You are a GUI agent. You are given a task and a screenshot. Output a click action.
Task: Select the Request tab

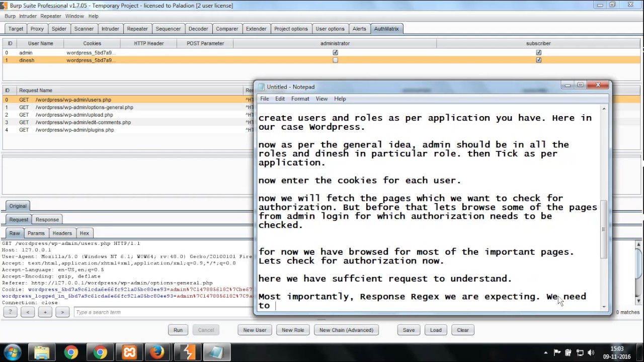point(19,220)
